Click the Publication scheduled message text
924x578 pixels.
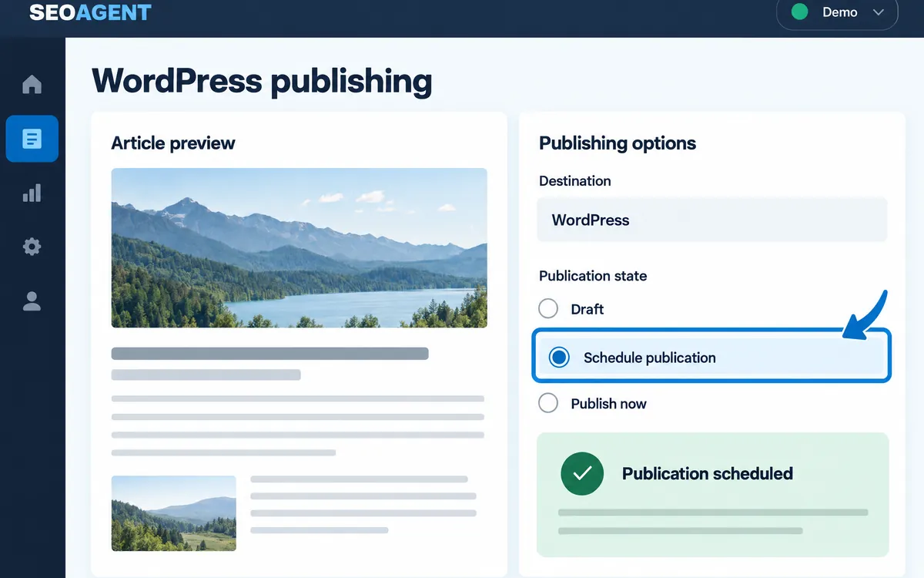708,473
